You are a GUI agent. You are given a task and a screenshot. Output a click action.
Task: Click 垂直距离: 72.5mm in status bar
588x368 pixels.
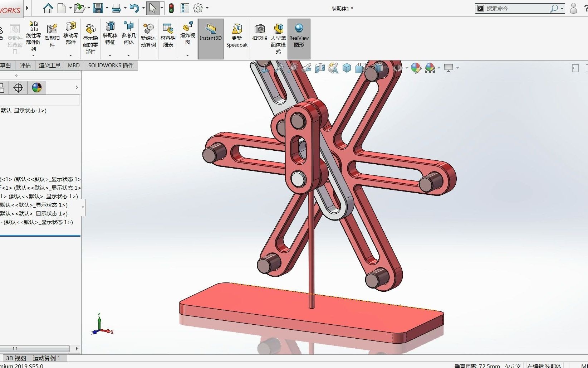(x=477, y=366)
